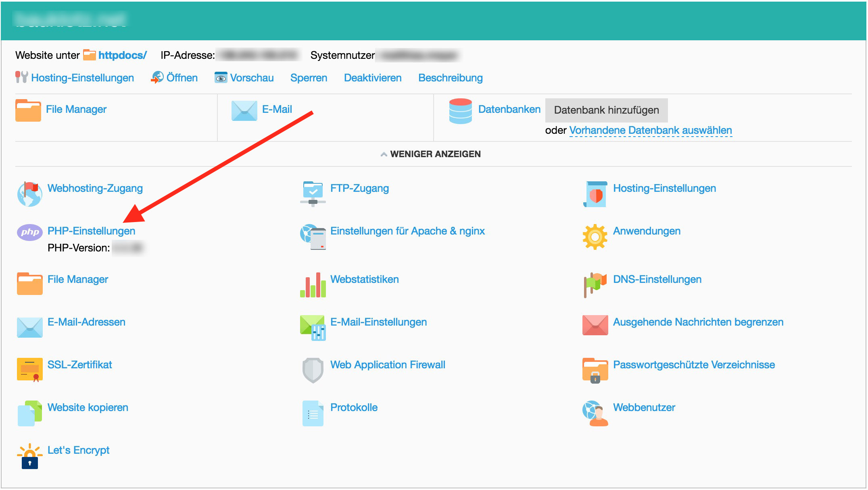Click the Hosting-Einstellungen shield icon in grid
The image size is (868, 490).
pos(595,194)
